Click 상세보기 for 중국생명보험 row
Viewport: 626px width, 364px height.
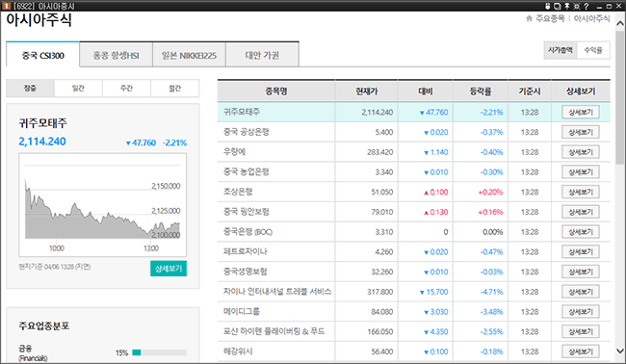point(581,272)
